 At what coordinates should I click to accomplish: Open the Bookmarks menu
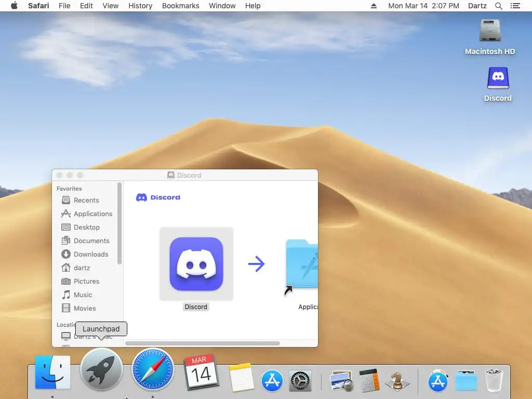[180, 6]
